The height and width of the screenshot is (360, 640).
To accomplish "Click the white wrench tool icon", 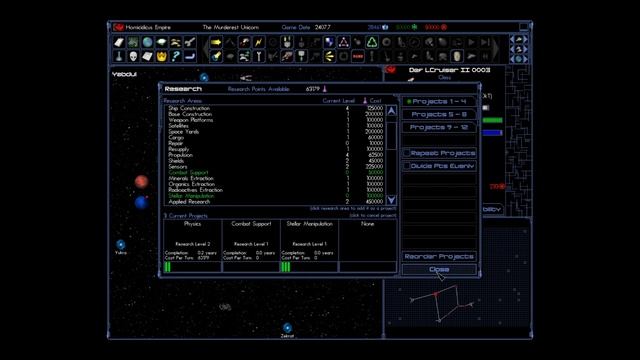I will point(258,56).
